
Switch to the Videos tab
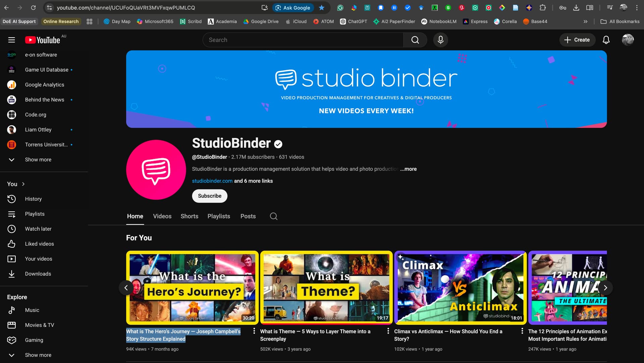[162, 216]
